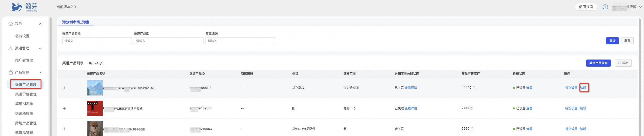The width and height of the screenshot is (644, 136).
Task: Open 名片设置 in sidebar
Action: (x=22, y=36)
